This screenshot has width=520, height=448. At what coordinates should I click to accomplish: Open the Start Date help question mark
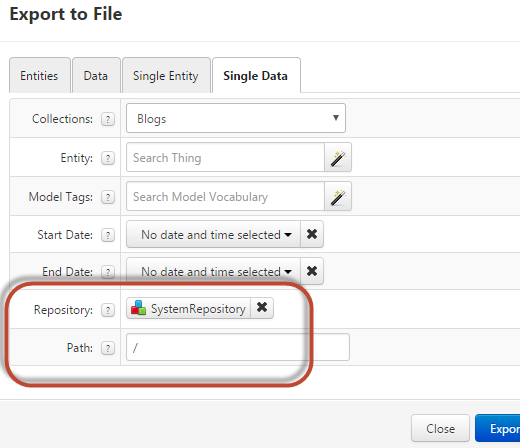(x=108, y=235)
